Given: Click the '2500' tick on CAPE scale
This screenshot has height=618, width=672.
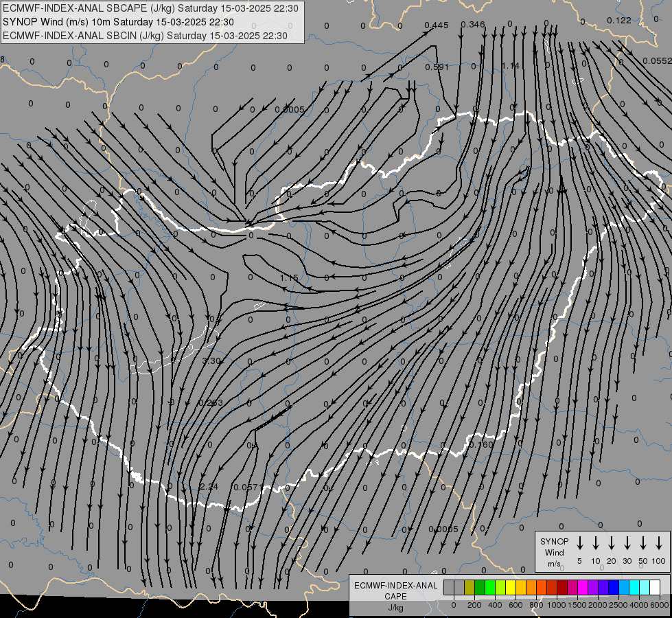Looking at the screenshot, I should pyautogui.click(x=618, y=605).
